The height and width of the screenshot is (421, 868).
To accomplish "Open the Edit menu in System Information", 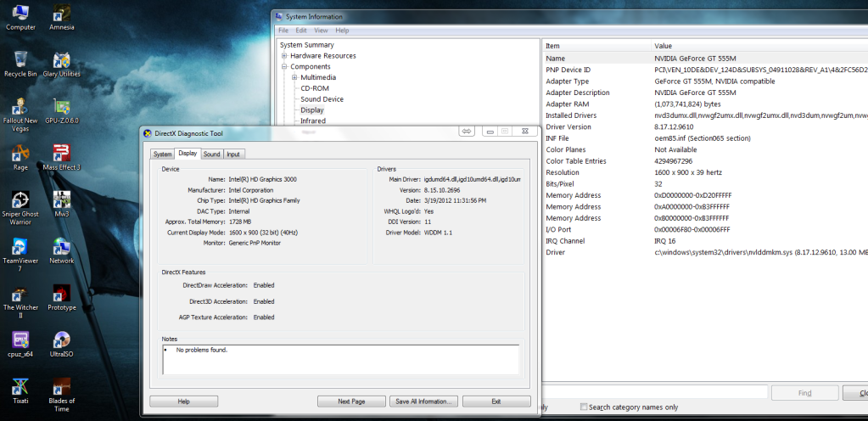I will [301, 31].
